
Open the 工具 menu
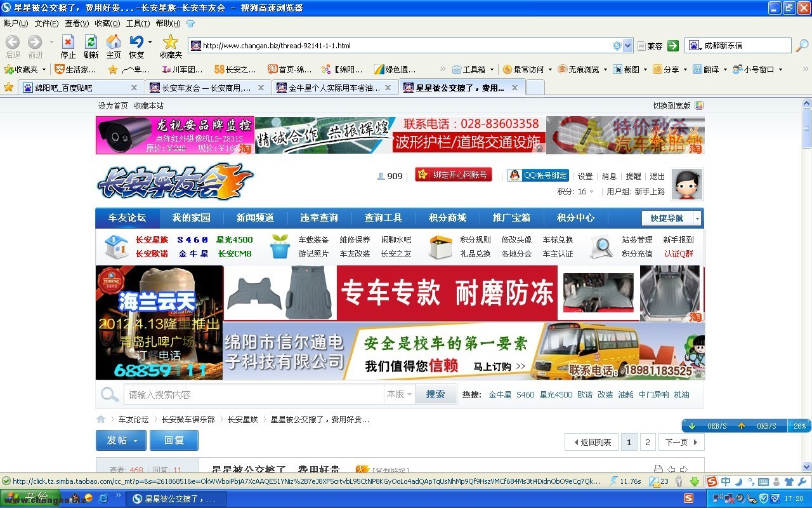tap(138, 23)
